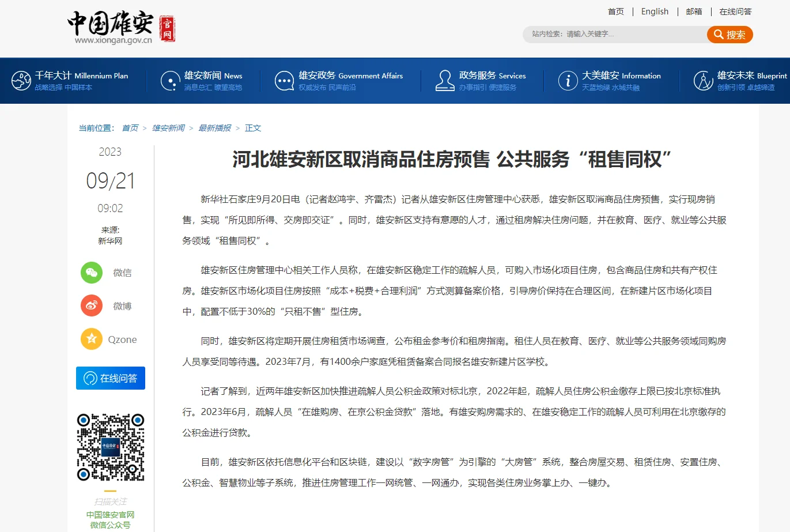Screen dimensions: 790x532
Task: Click the year 2023 above the date
Action: [110, 152]
